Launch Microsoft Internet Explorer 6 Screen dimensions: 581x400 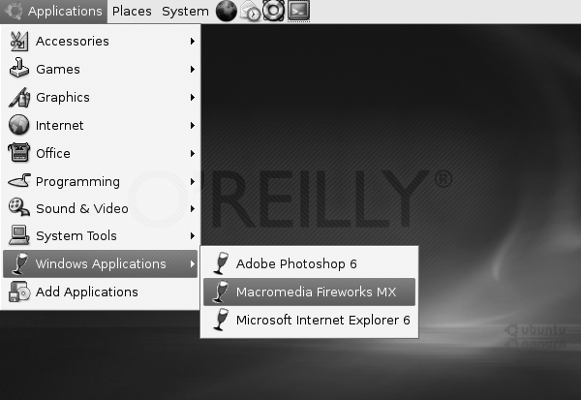pyautogui.click(x=309, y=320)
